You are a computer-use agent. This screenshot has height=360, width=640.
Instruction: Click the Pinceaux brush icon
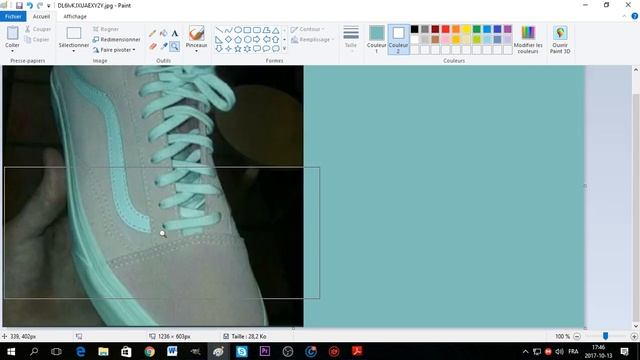[196, 33]
